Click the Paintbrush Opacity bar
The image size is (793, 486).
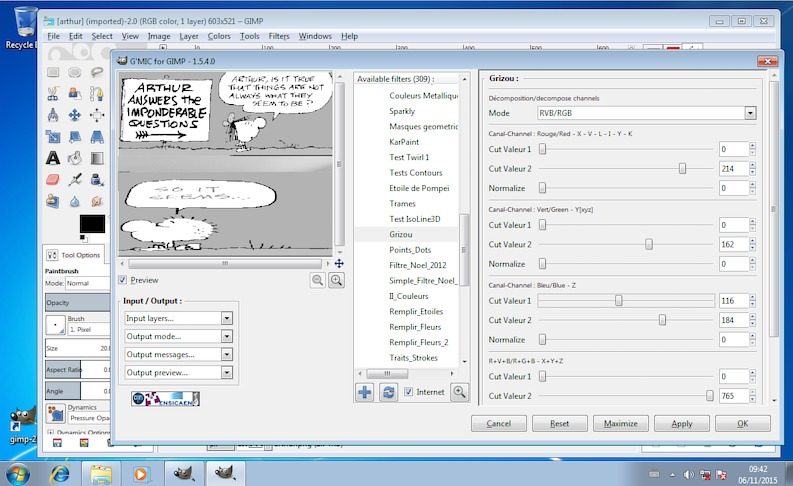77,302
